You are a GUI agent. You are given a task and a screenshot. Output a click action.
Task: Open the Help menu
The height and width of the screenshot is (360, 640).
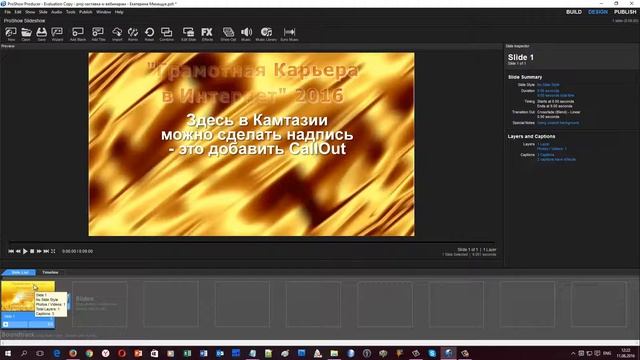click(119, 12)
